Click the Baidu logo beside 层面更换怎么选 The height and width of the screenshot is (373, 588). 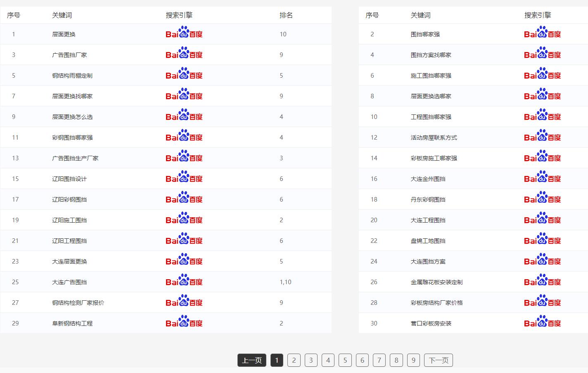184,115
